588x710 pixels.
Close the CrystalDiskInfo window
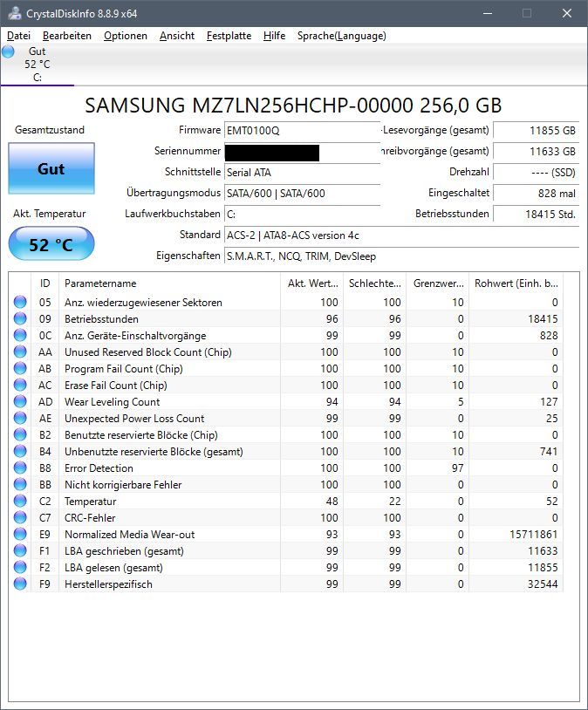[567, 14]
